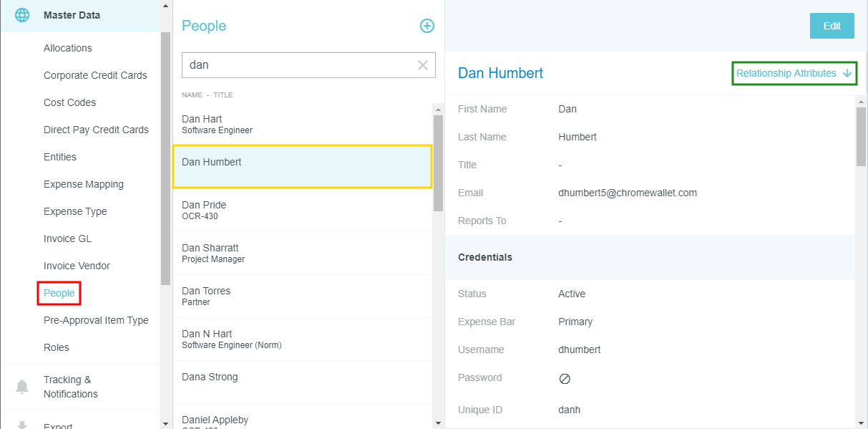The image size is (868, 429).
Task: Click the add person plus icon
Action: coord(426,26)
